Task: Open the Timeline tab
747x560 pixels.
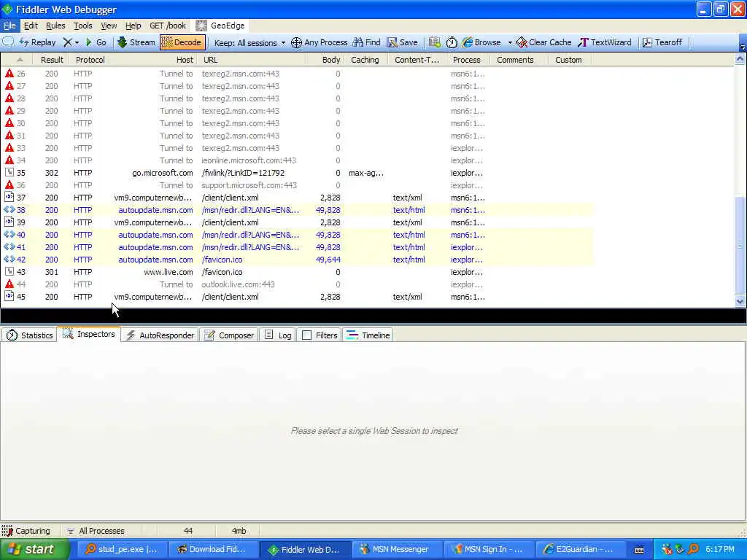Action: (368, 335)
